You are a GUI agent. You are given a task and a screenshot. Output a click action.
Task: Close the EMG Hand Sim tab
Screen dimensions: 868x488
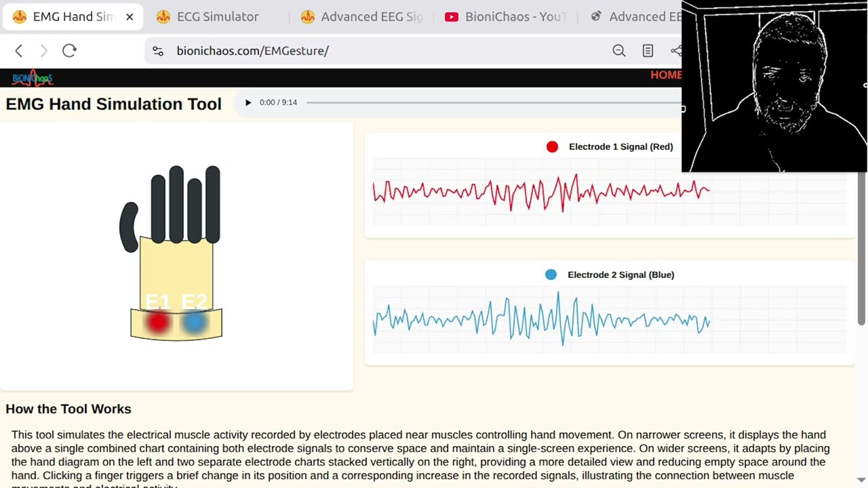click(x=130, y=17)
